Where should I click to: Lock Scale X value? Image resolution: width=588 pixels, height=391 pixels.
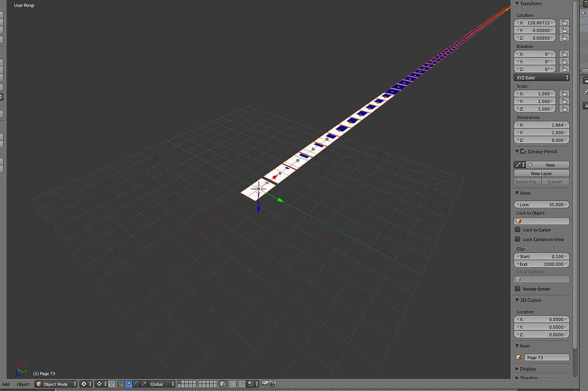click(x=564, y=93)
